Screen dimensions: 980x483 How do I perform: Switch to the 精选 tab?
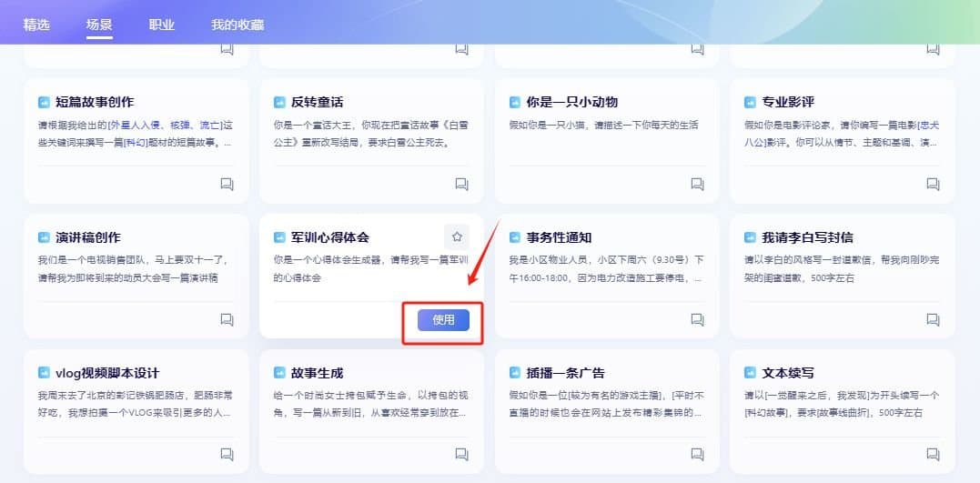[36, 25]
